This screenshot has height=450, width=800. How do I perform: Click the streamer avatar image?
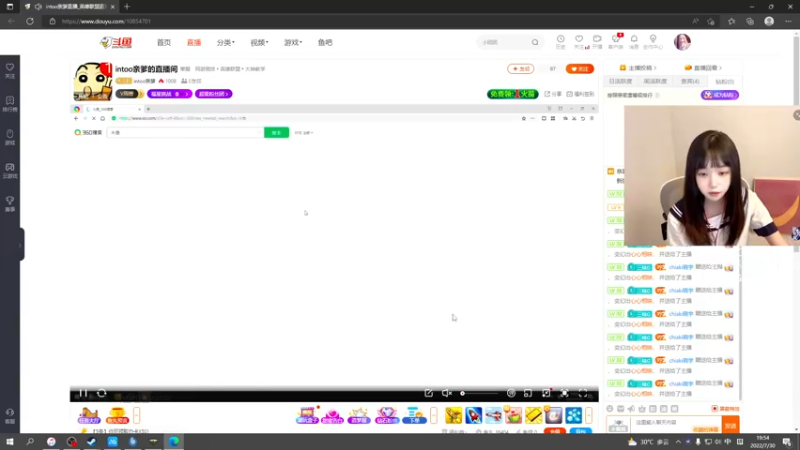93,81
